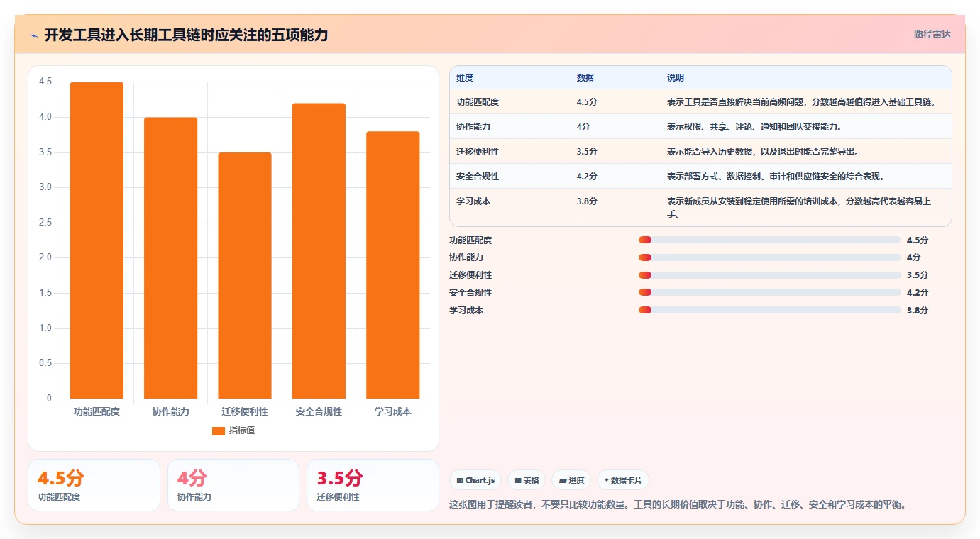Click the orange legend swatch for 指标值
Image resolution: width=980 pixels, height=539 pixels.
pyautogui.click(x=219, y=430)
